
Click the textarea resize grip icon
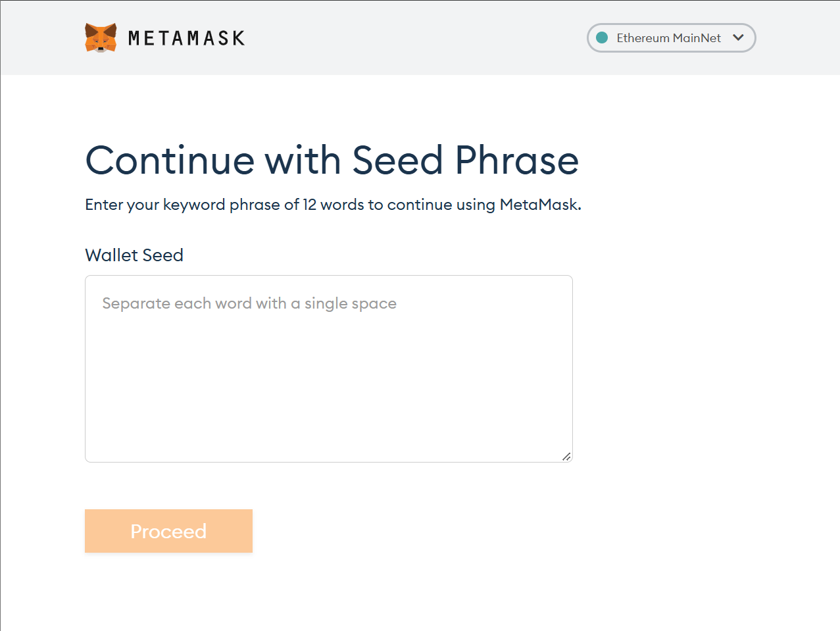pyautogui.click(x=566, y=456)
